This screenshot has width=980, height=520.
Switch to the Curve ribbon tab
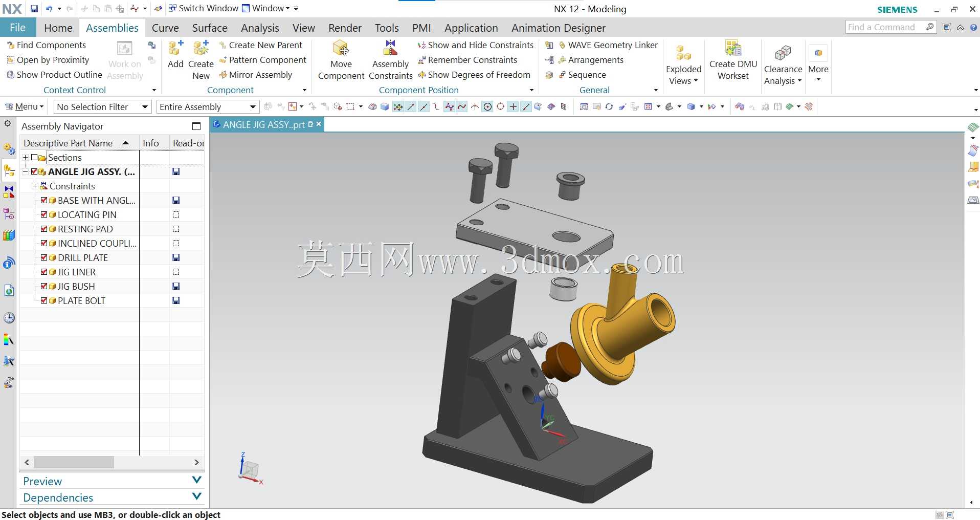point(165,28)
